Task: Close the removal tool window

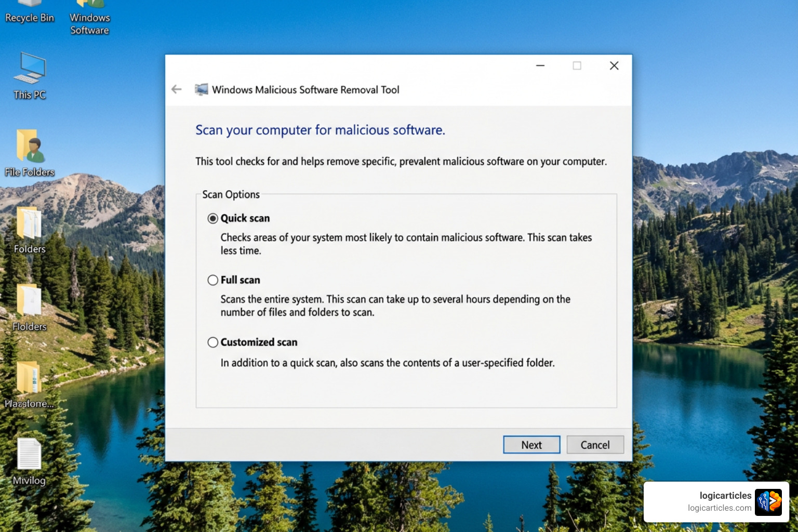Action: pyautogui.click(x=614, y=65)
